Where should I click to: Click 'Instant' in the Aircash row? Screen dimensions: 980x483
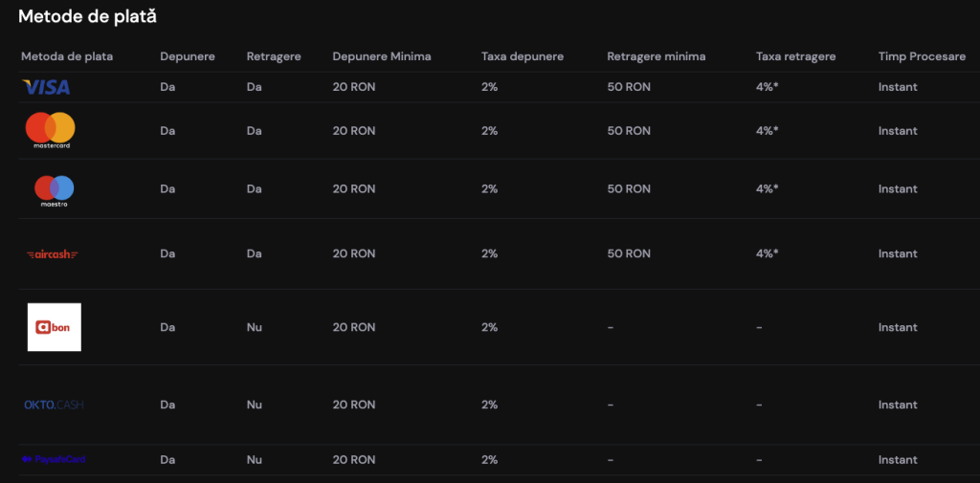pos(898,253)
